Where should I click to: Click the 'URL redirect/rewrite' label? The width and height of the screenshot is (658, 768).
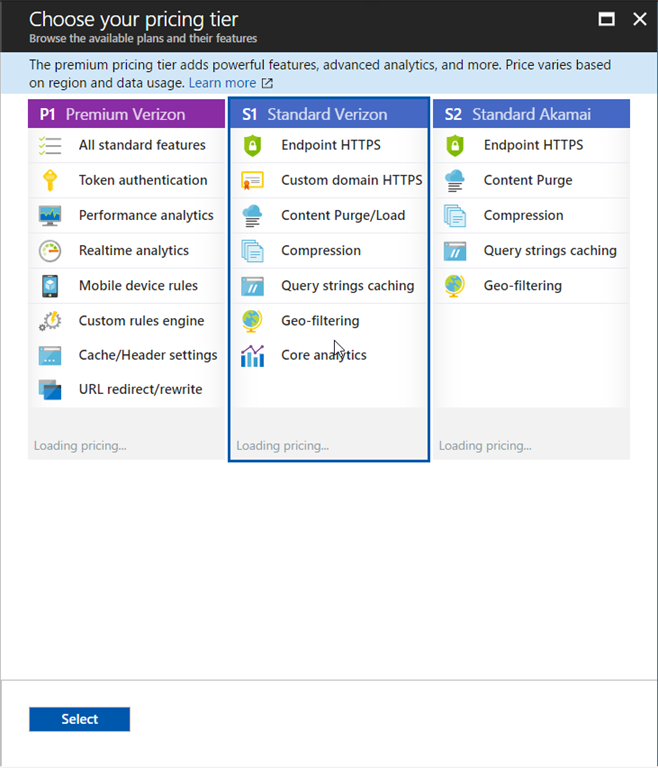141,389
